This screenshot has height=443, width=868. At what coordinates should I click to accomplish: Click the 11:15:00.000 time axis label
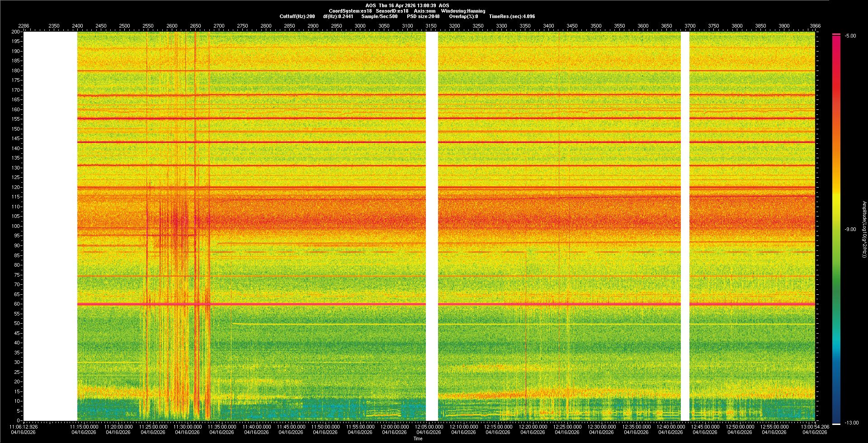84,426
